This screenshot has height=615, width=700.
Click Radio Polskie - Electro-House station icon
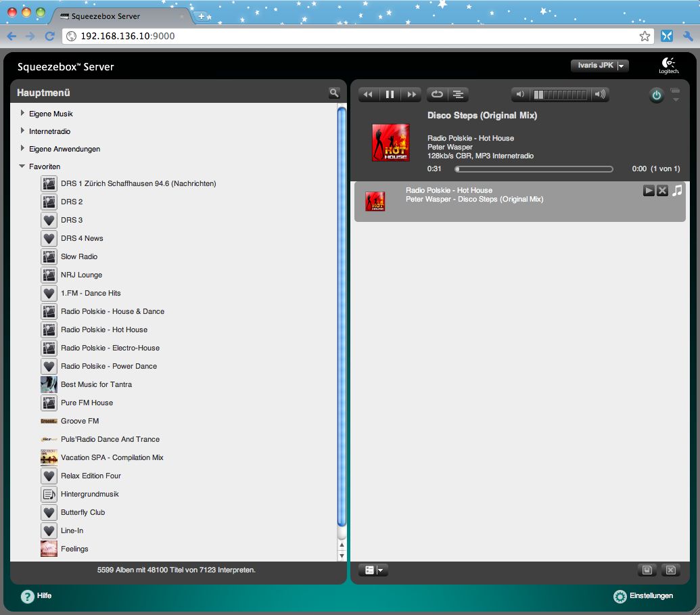(49, 348)
